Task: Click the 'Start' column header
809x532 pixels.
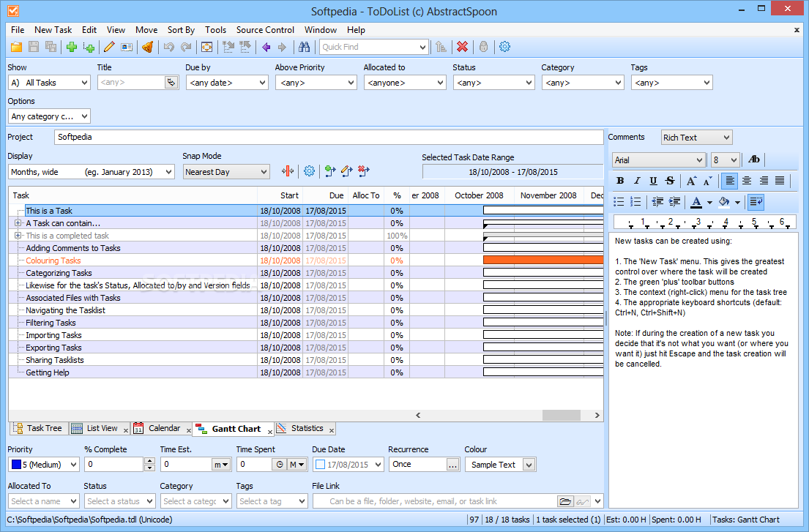Action: pyautogui.click(x=280, y=195)
